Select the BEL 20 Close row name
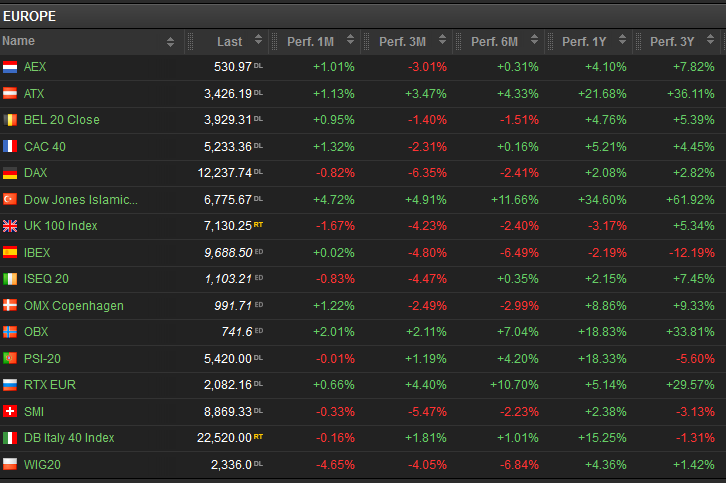This screenshot has height=483, width=726. coord(61,120)
